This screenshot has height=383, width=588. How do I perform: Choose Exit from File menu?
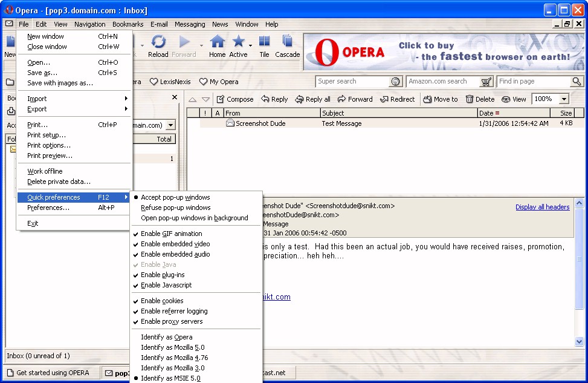point(74,223)
